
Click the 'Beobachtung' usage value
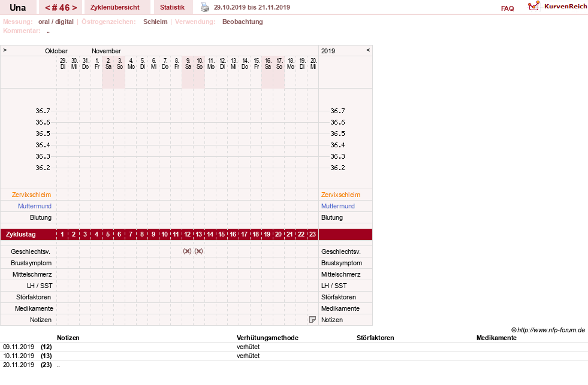point(243,22)
